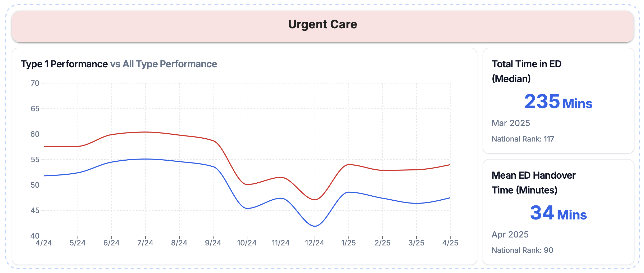Select the 4/25 x-axis date label
The image size is (644, 273).
(450, 243)
